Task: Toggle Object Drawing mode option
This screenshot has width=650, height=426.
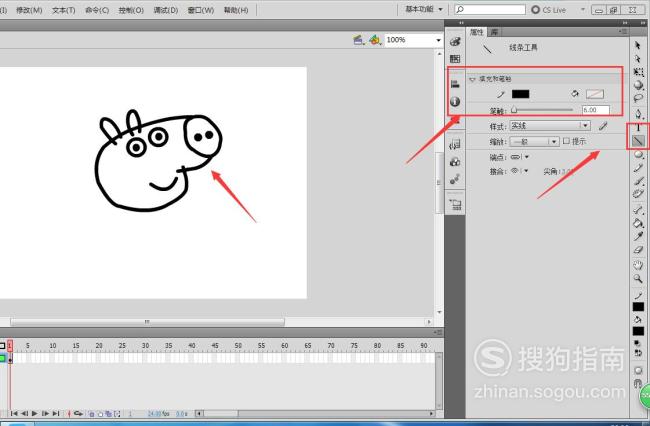Action: (x=638, y=370)
